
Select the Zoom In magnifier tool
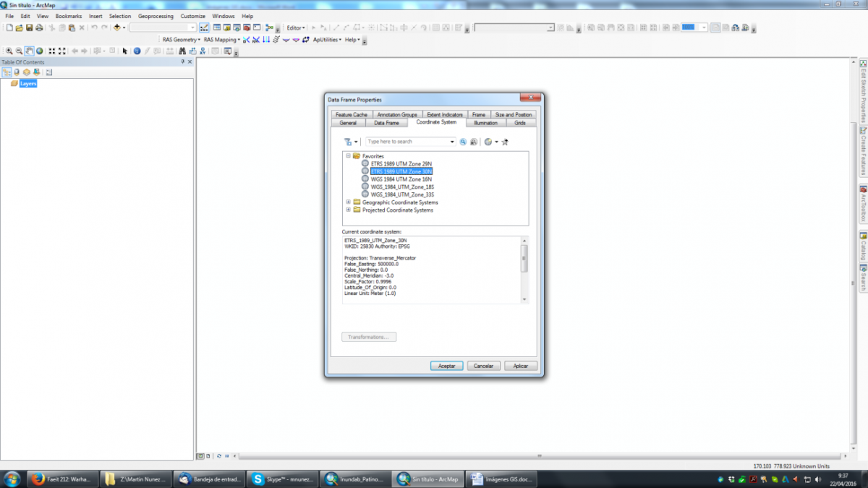click(x=9, y=51)
